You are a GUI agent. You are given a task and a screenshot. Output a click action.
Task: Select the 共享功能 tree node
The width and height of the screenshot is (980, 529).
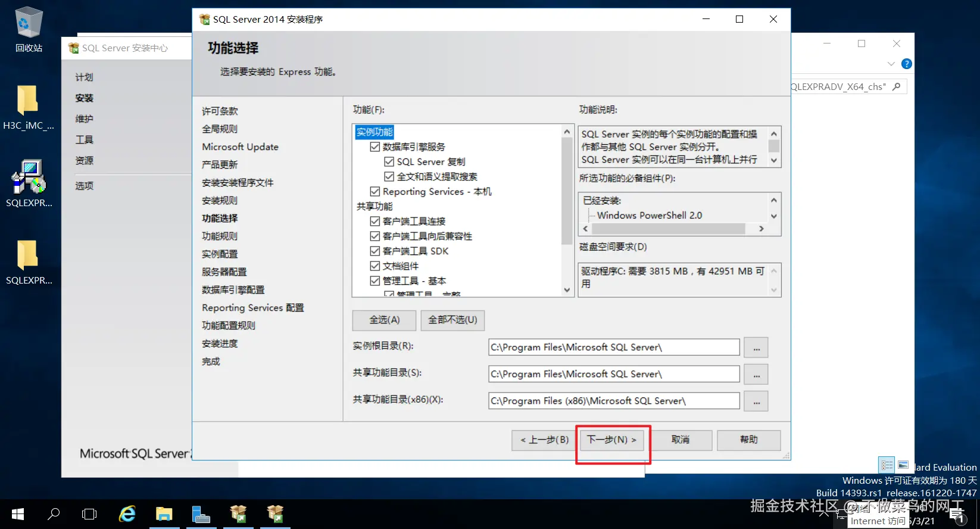tap(374, 206)
